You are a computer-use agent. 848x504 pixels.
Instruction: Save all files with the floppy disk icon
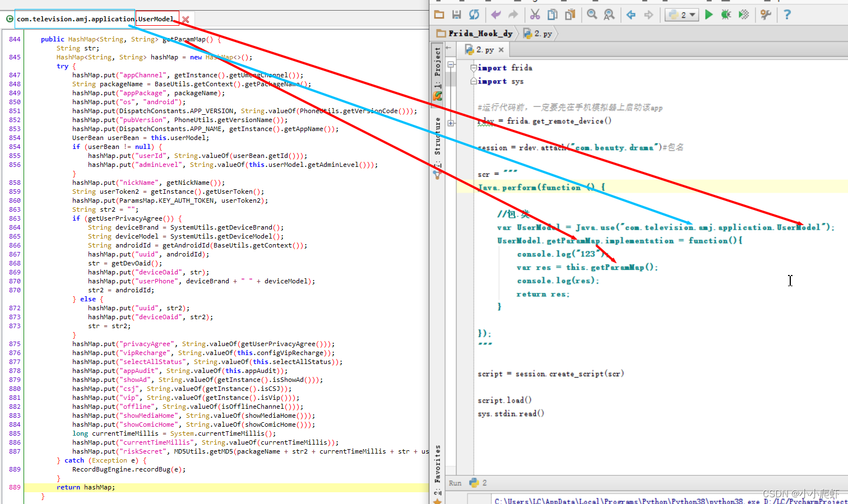pyautogui.click(x=457, y=15)
